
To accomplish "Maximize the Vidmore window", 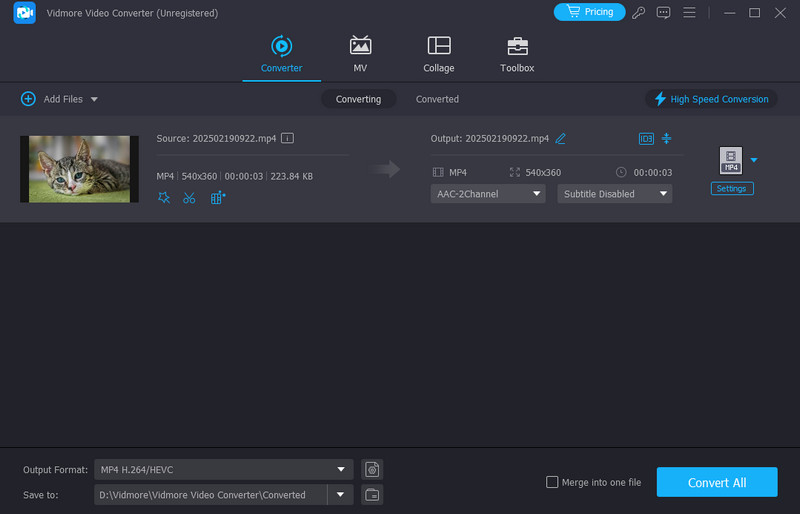I will click(x=755, y=13).
